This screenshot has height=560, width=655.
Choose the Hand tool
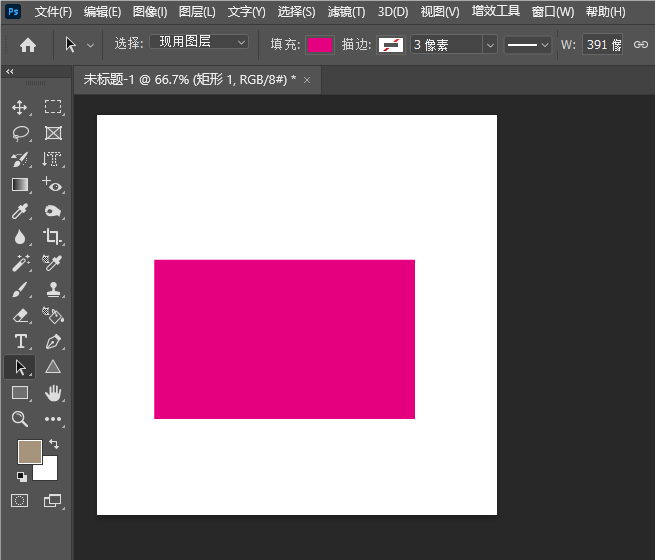click(x=53, y=393)
